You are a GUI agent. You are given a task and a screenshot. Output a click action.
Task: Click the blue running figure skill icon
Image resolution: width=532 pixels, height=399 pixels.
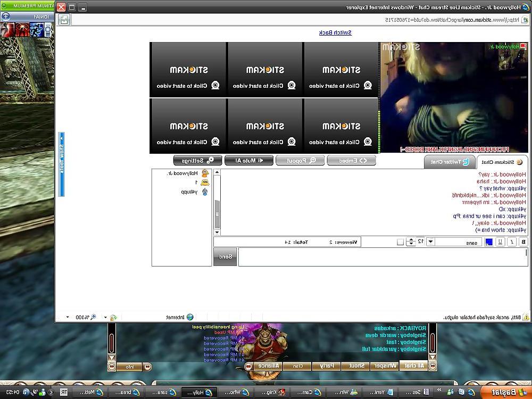(x=37, y=30)
